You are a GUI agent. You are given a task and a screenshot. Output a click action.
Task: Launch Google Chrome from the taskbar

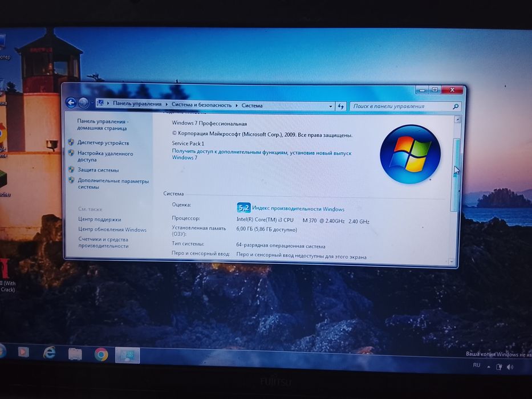[x=101, y=355]
